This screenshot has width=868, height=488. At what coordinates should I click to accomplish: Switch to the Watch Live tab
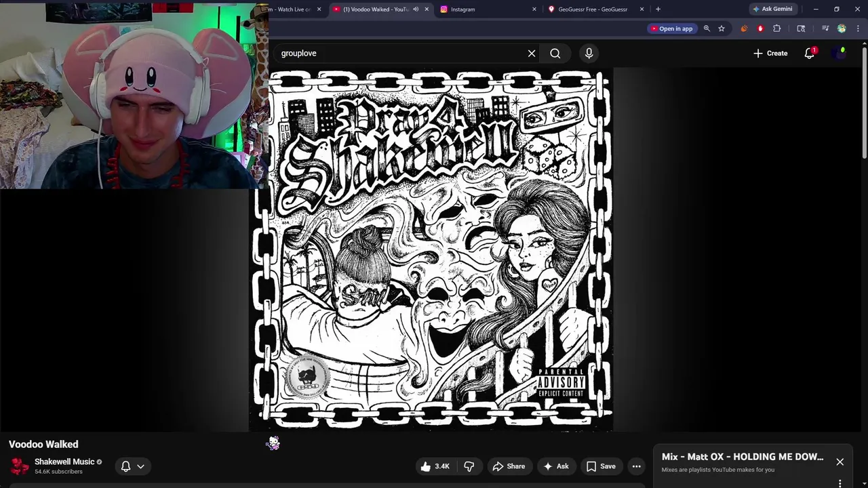click(x=292, y=9)
